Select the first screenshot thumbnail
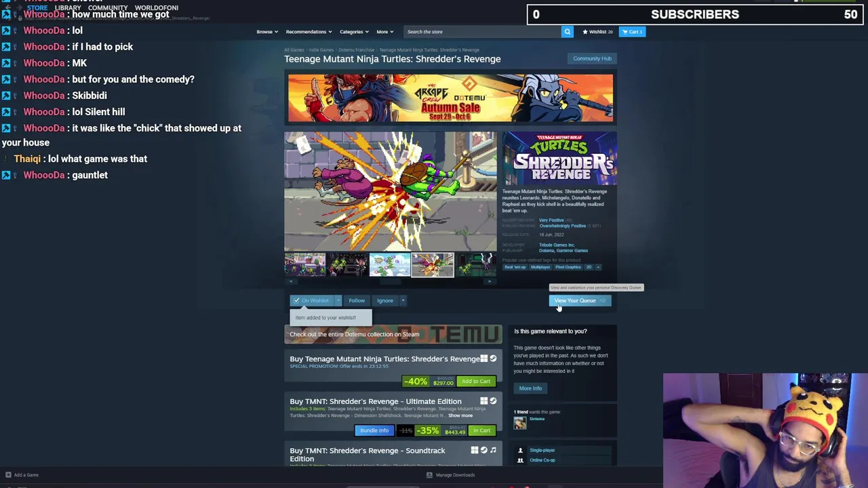Screen dimensions: 868x488 pos(305,265)
